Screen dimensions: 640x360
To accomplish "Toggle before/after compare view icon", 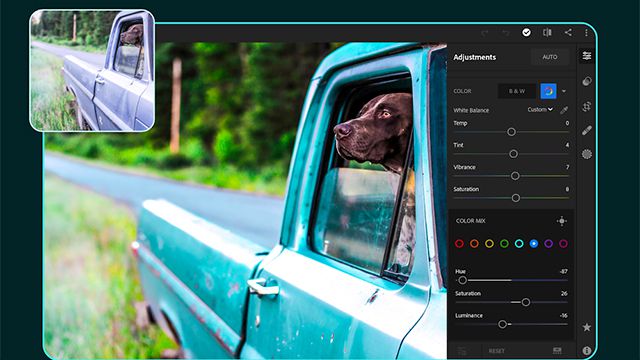I will [x=547, y=32].
